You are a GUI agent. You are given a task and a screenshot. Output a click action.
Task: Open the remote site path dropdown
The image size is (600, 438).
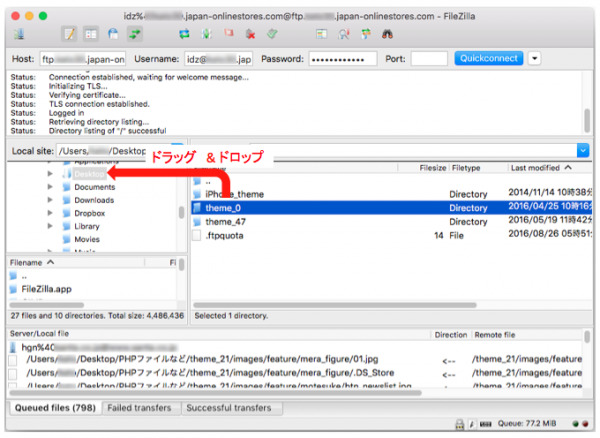583,150
